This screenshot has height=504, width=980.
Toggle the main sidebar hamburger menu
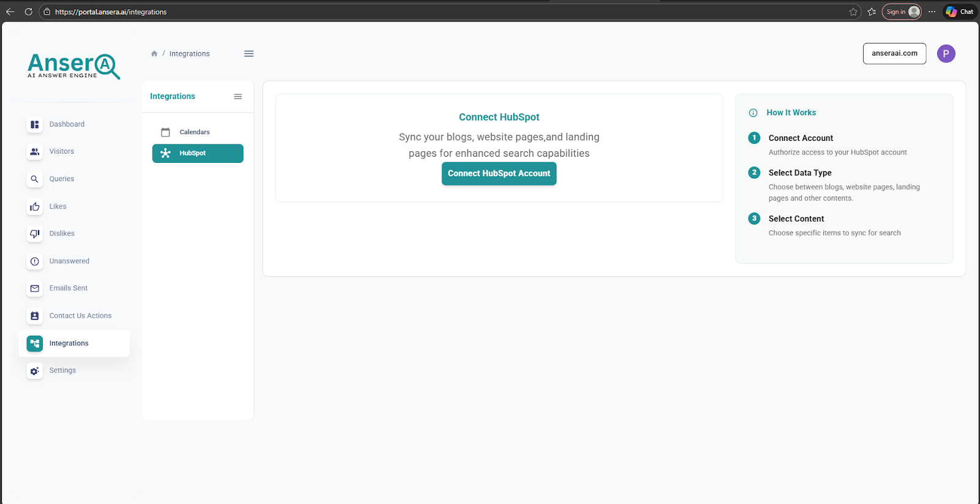point(249,54)
